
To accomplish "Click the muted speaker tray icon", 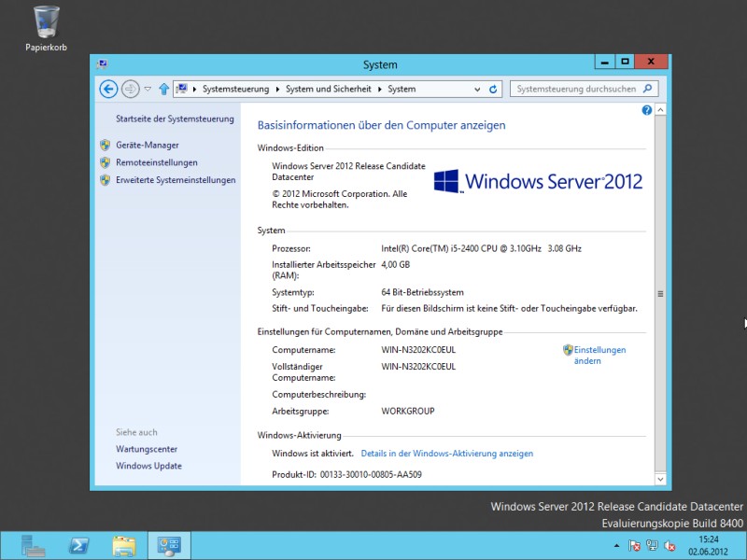I will (669, 546).
